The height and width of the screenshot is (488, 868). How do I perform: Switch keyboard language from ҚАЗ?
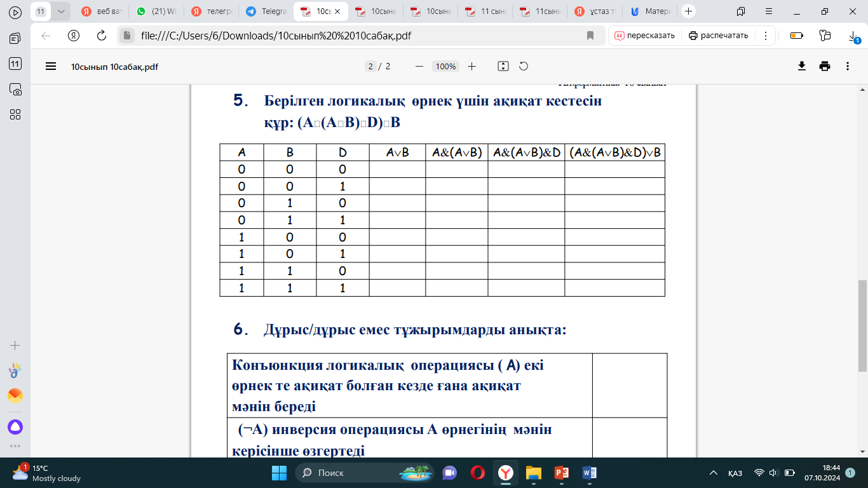click(x=735, y=473)
